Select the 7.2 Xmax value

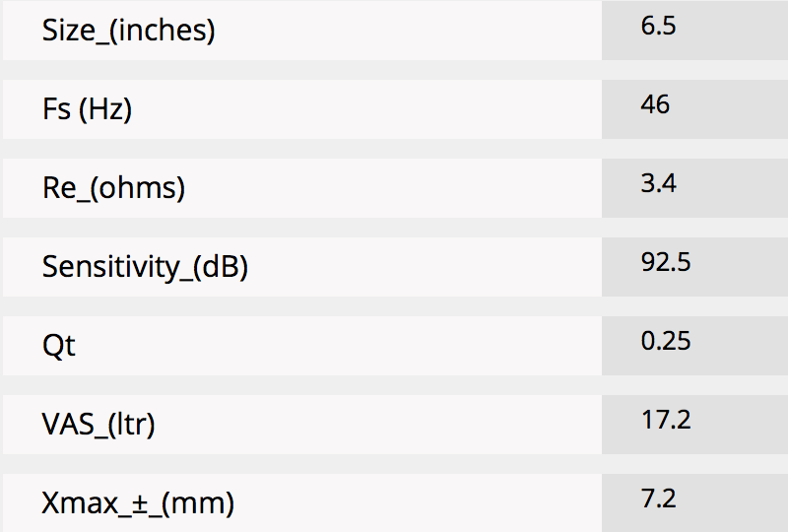click(658, 499)
